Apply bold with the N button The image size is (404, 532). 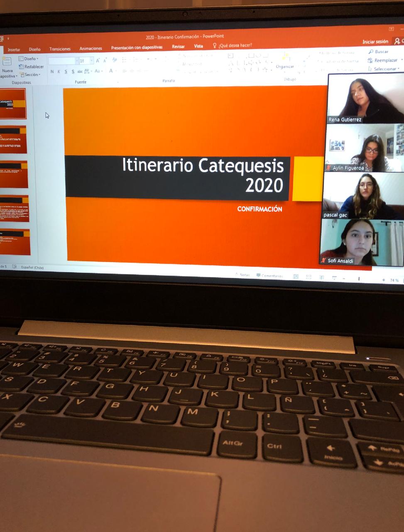52,72
